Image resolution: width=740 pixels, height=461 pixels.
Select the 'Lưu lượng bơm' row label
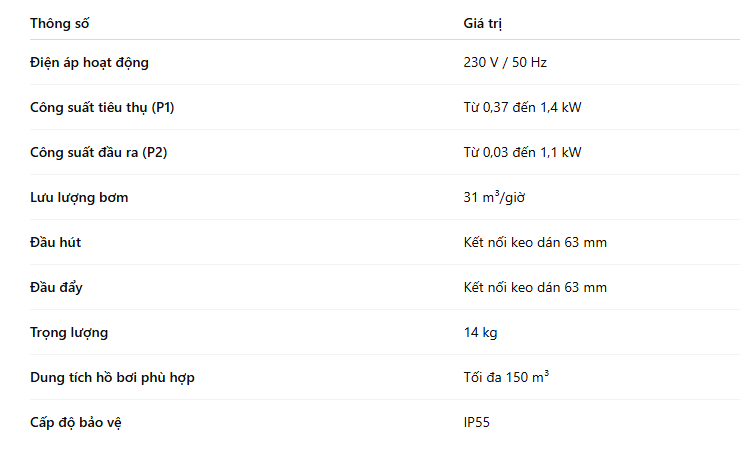(x=79, y=198)
